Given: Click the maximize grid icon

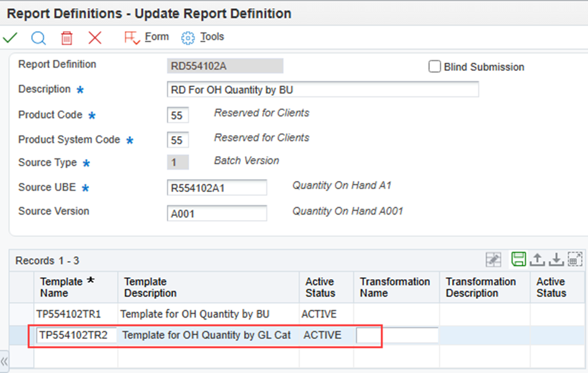Looking at the screenshot, I should coord(574,259).
